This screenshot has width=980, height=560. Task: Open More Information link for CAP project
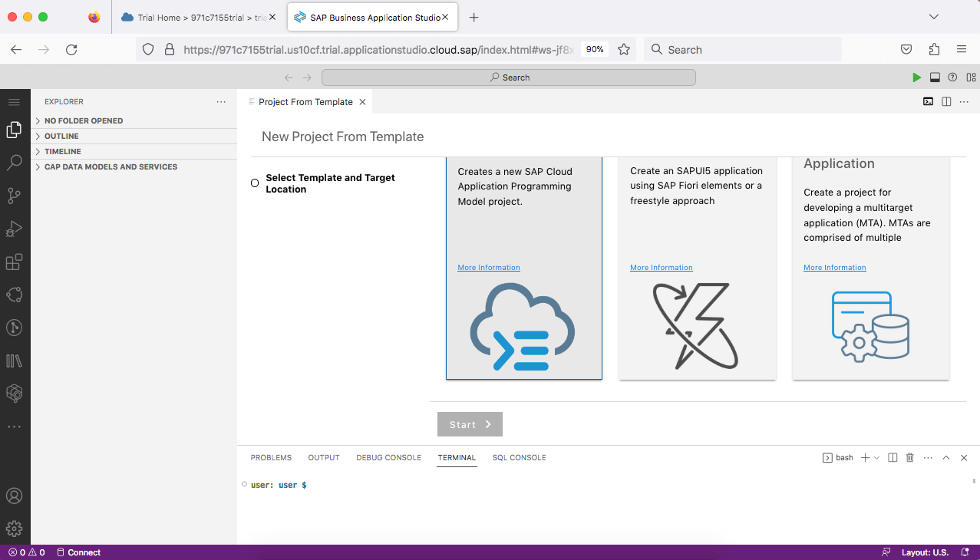click(489, 268)
